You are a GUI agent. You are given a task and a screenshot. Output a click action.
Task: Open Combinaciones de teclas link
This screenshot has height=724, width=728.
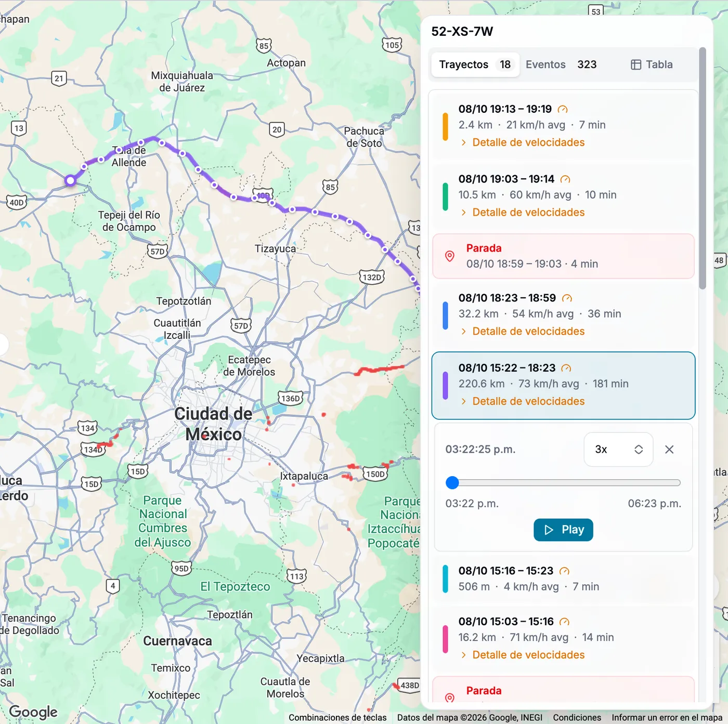point(337,718)
